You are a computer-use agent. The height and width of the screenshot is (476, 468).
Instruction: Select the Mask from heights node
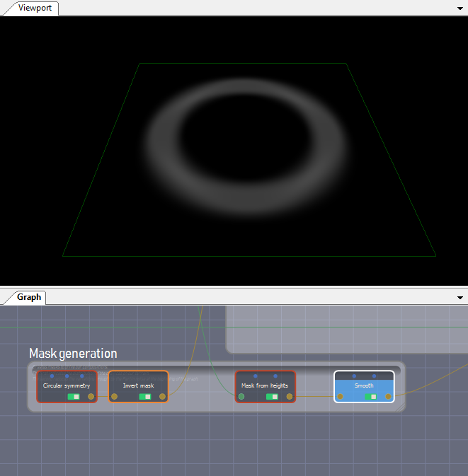click(x=265, y=385)
